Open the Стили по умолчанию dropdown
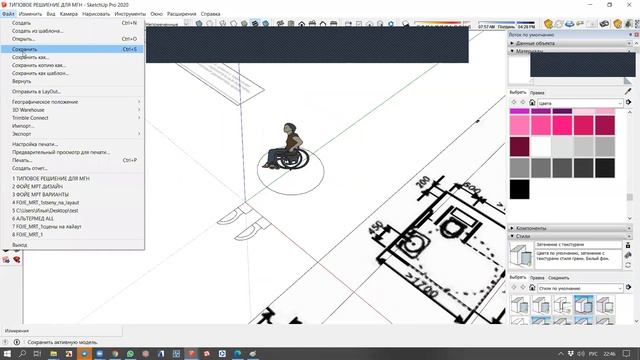The image size is (640, 360). click(x=580, y=288)
